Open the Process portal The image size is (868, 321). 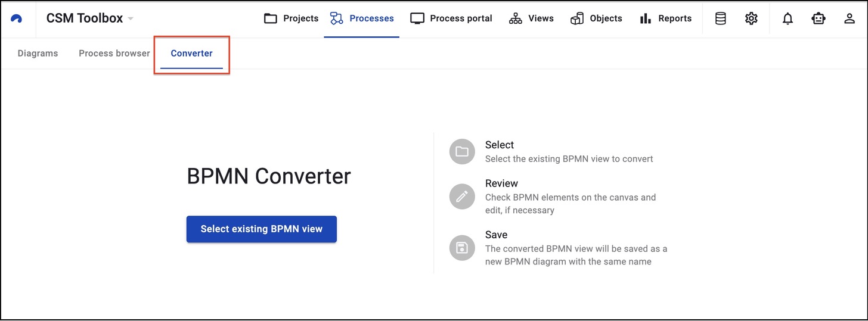tap(451, 18)
